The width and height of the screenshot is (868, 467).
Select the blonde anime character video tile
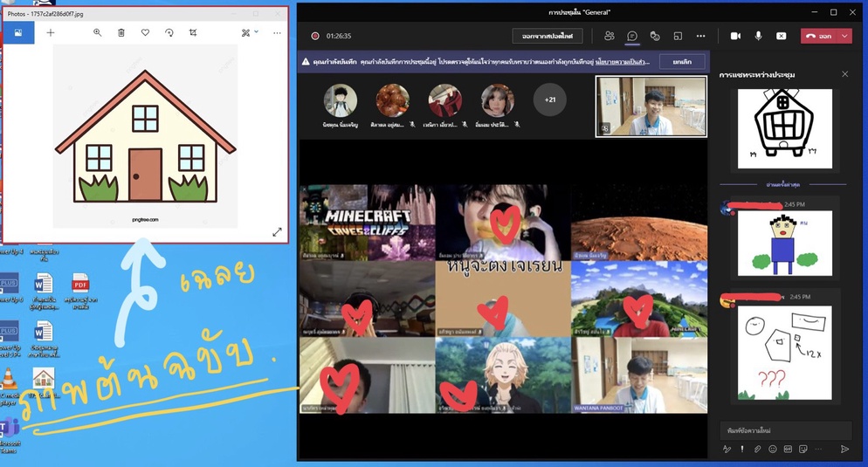(x=503, y=375)
